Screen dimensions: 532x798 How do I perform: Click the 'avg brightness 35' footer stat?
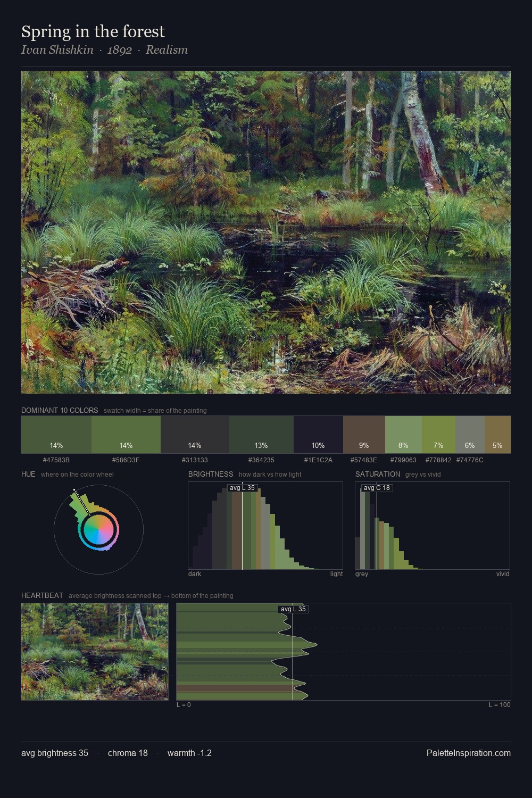tap(55, 753)
